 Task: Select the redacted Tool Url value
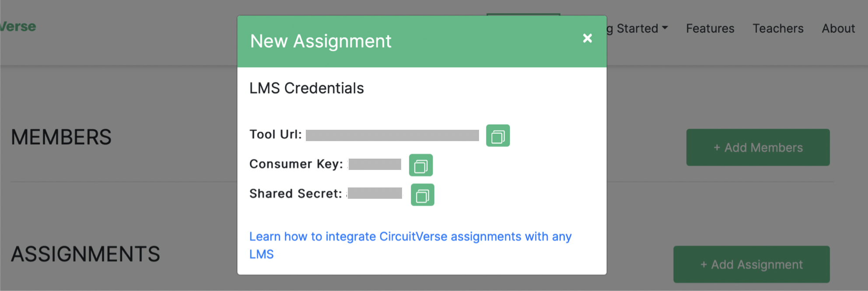(392, 135)
